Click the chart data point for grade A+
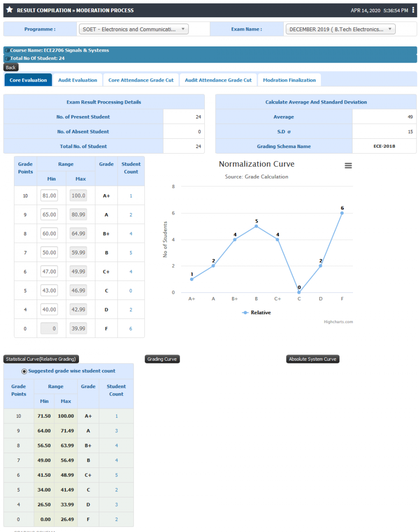This screenshot has height=532, width=418. [x=192, y=279]
